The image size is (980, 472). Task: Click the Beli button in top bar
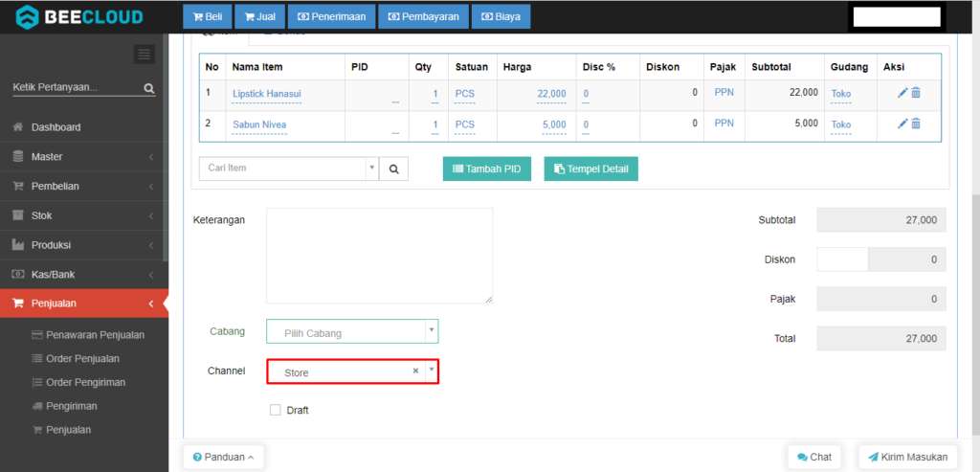coord(208,17)
